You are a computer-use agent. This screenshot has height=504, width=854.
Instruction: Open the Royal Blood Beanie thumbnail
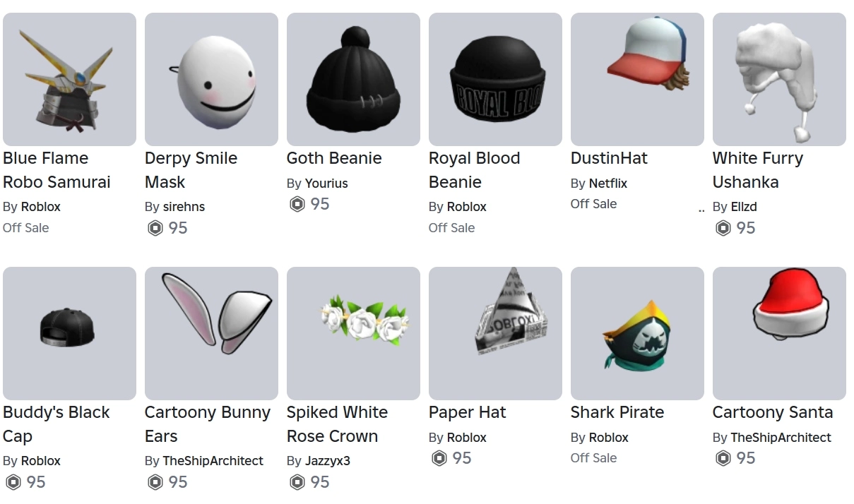[x=495, y=79]
